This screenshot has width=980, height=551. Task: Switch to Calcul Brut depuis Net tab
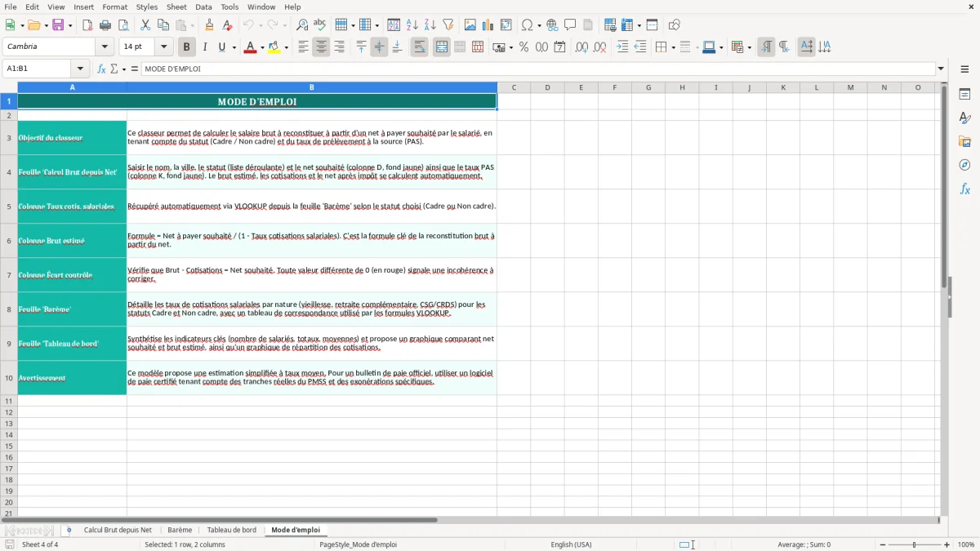click(x=118, y=530)
